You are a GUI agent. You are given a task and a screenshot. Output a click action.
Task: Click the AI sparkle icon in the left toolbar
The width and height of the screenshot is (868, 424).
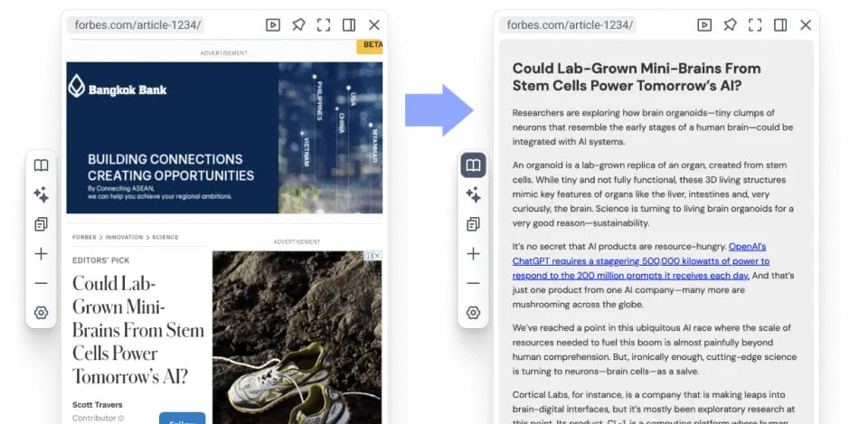[x=41, y=195]
